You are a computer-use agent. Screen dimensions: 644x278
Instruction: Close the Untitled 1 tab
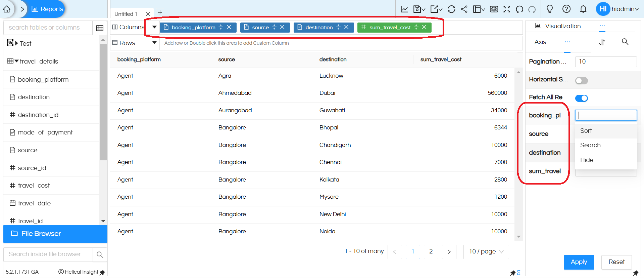(x=148, y=14)
